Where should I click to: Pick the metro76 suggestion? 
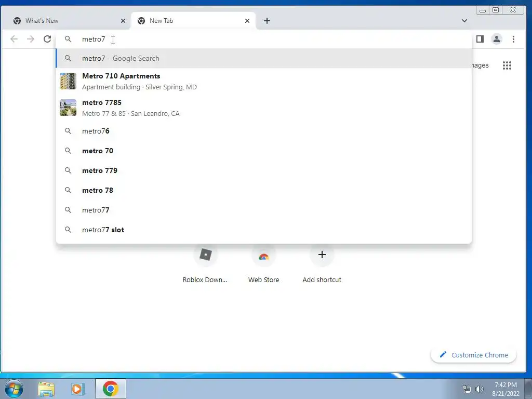[264, 131]
